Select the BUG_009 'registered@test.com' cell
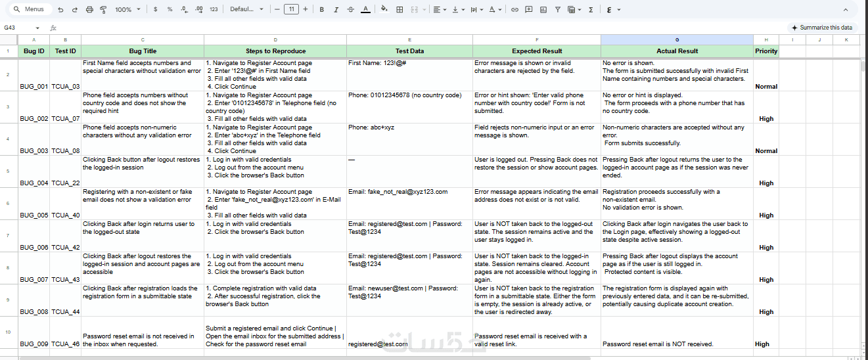Screen dimensions: 868x360 pyautogui.click(x=409, y=332)
